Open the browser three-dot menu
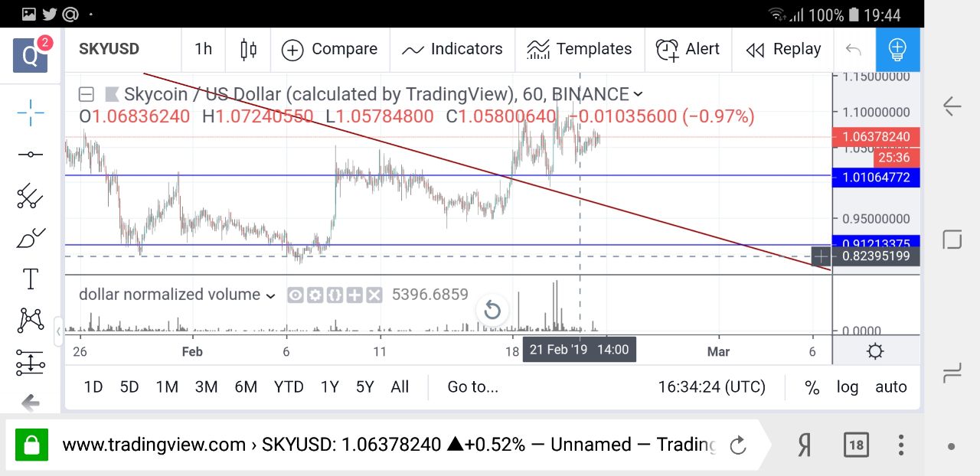The height and width of the screenshot is (476, 980). (902, 445)
